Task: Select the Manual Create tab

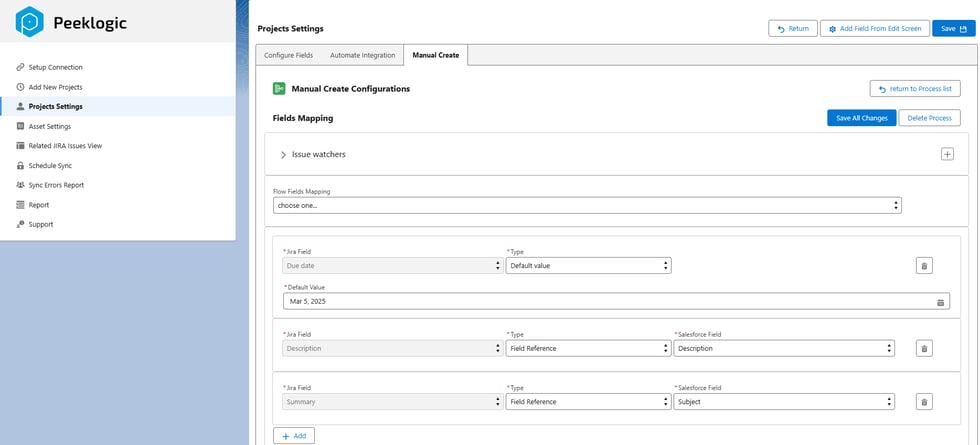Action: pos(436,55)
